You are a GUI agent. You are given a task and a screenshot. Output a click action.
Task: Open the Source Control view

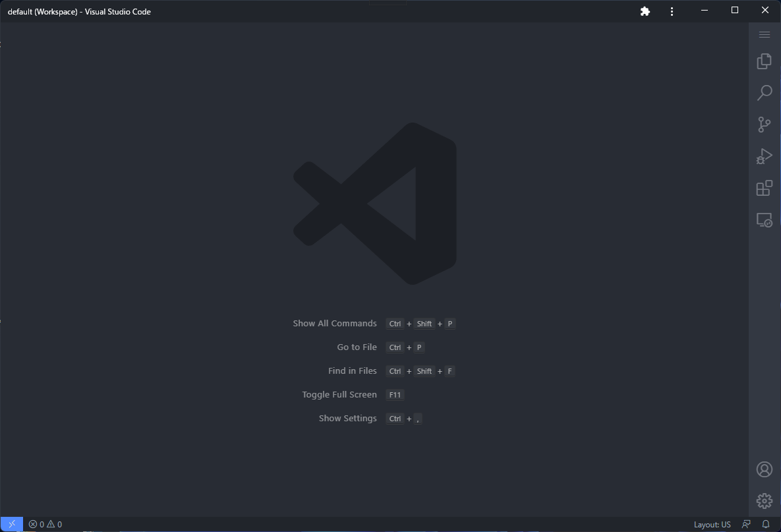764,125
